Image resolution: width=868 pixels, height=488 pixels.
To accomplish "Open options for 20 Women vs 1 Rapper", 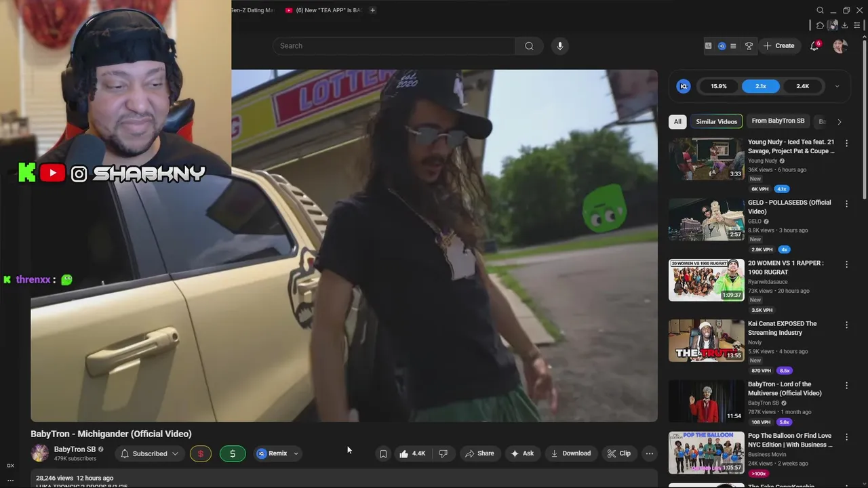I will [846, 264].
